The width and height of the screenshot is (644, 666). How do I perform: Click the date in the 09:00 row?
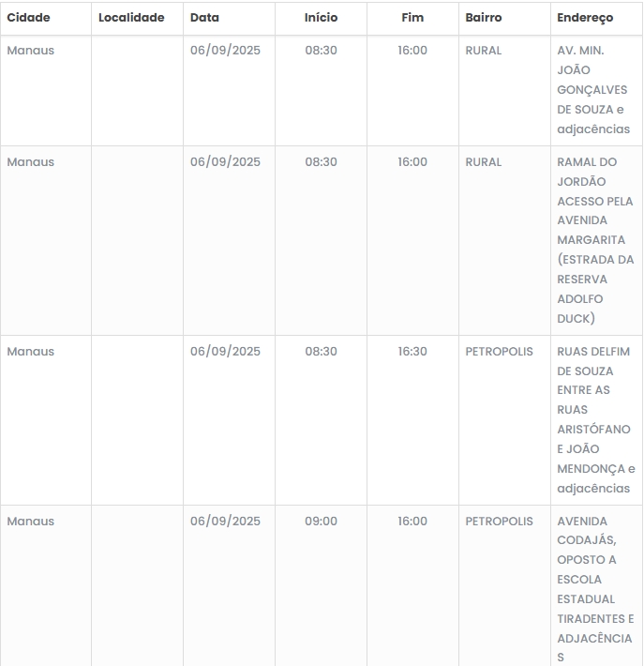tap(225, 522)
